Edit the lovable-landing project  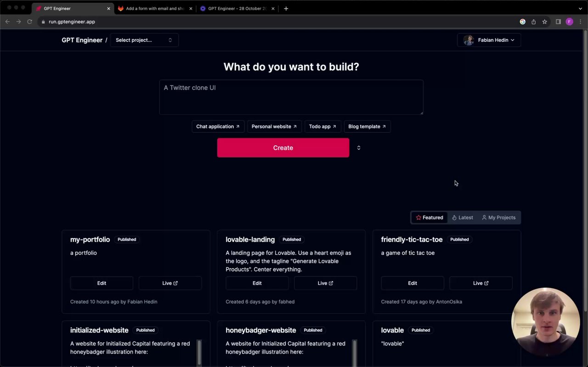pos(257,283)
